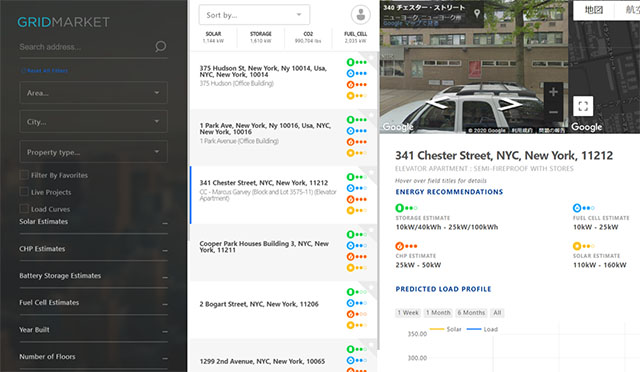Enable Filter By Favorites checkbox
The image size is (640, 372).
24,175
